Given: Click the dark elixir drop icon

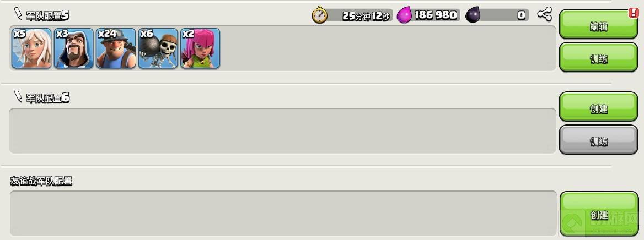Looking at the screenshot, I should (x=473, y=15).
